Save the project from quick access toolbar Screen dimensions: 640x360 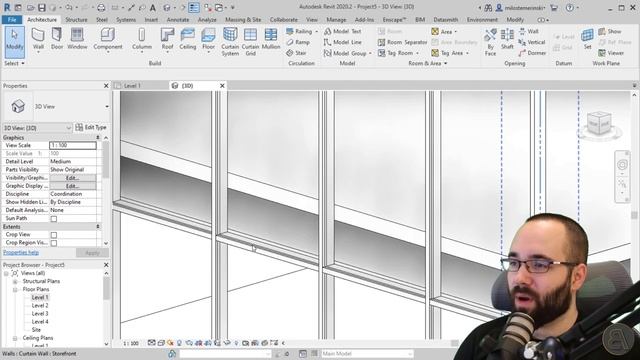42,7
